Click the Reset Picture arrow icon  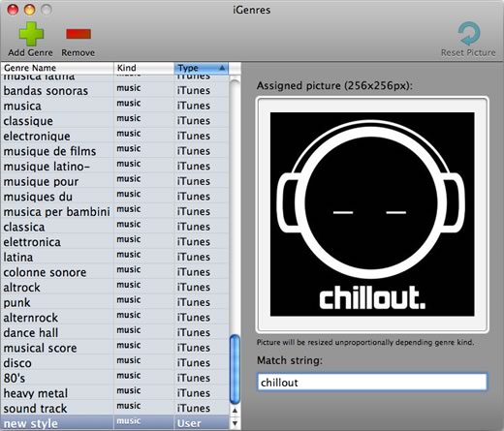click(469, 34)
